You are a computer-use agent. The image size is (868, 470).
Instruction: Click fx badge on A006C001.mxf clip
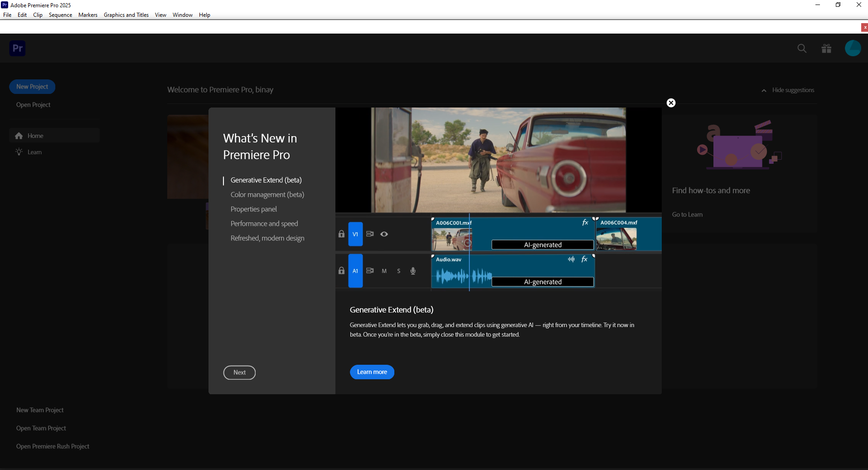click(x=585, y=222)
